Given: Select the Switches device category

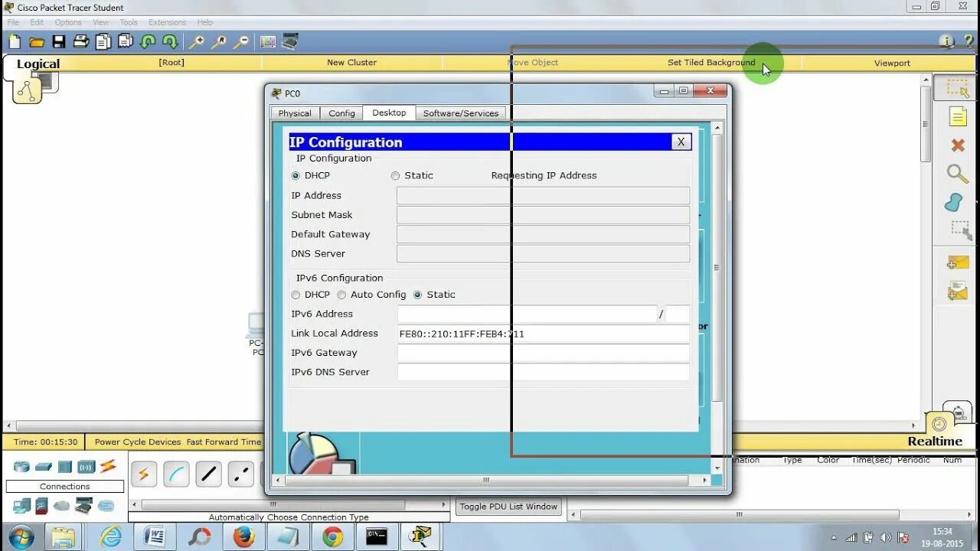Looking at the screenshot, I should 43,467.
